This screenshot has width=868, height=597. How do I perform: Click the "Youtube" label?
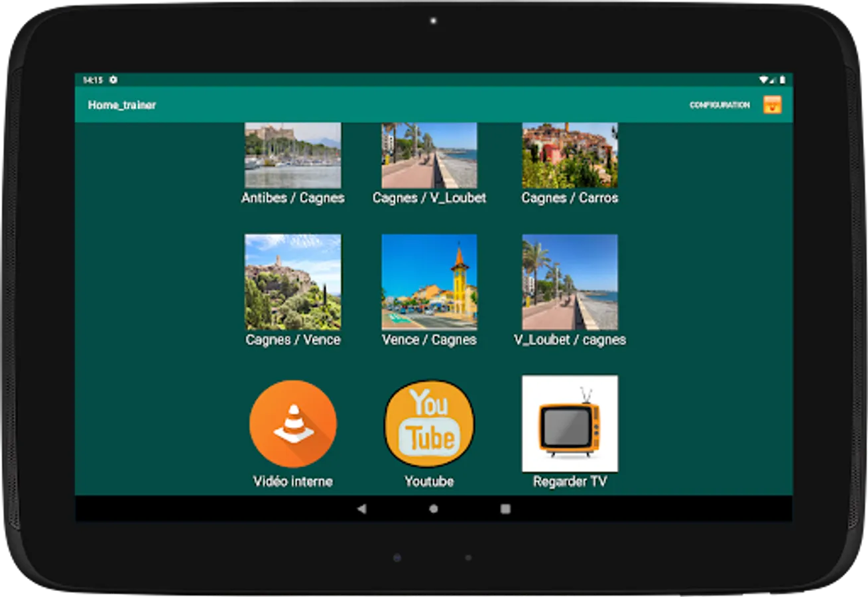(430, 482)
